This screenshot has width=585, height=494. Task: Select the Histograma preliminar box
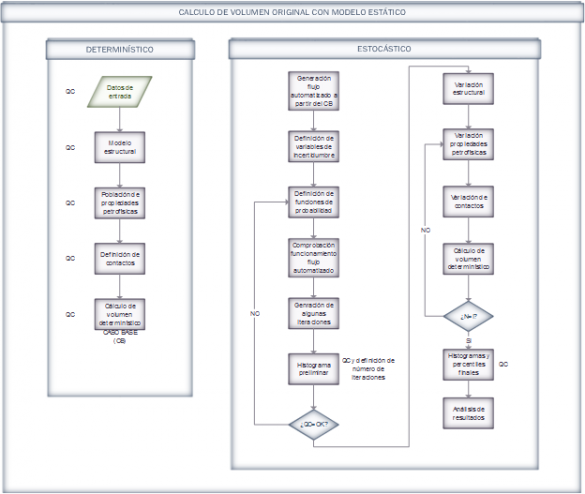tap(313, 369)
